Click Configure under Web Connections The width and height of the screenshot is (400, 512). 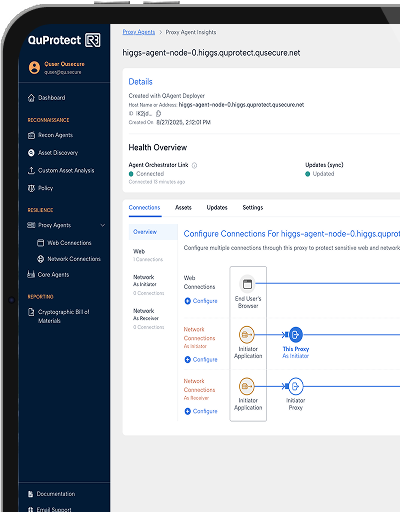coord(201,301)
